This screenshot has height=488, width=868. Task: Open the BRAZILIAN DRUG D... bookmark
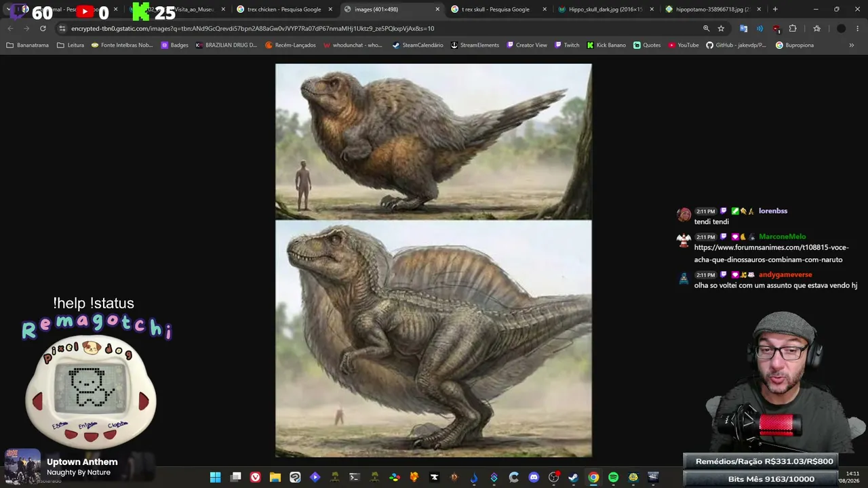pos(226,45)
